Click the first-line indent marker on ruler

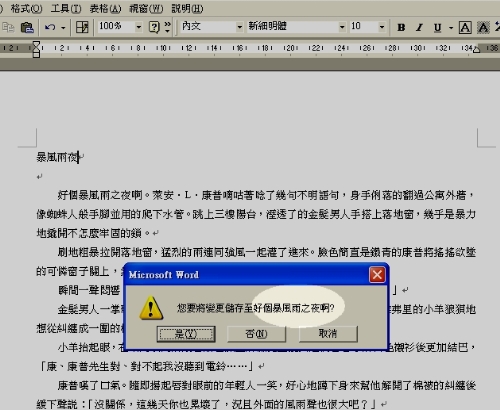pyautogui.click(x=36, y=44)
